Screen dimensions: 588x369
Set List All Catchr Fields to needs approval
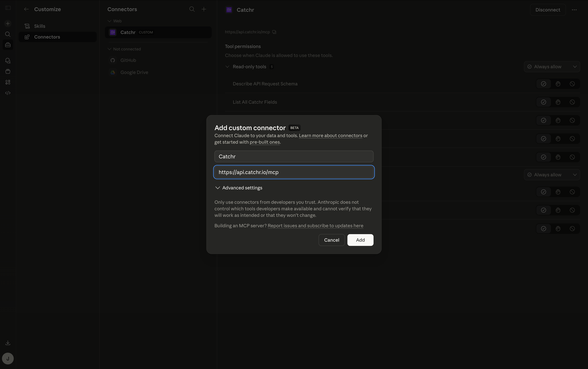point(558,102)
